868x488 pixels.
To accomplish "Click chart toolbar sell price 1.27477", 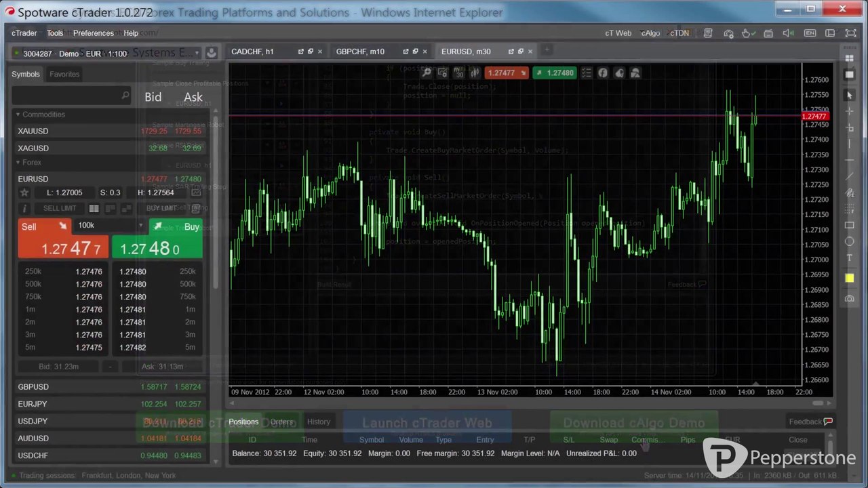I will pyautogui.click(x=507, y=73).
